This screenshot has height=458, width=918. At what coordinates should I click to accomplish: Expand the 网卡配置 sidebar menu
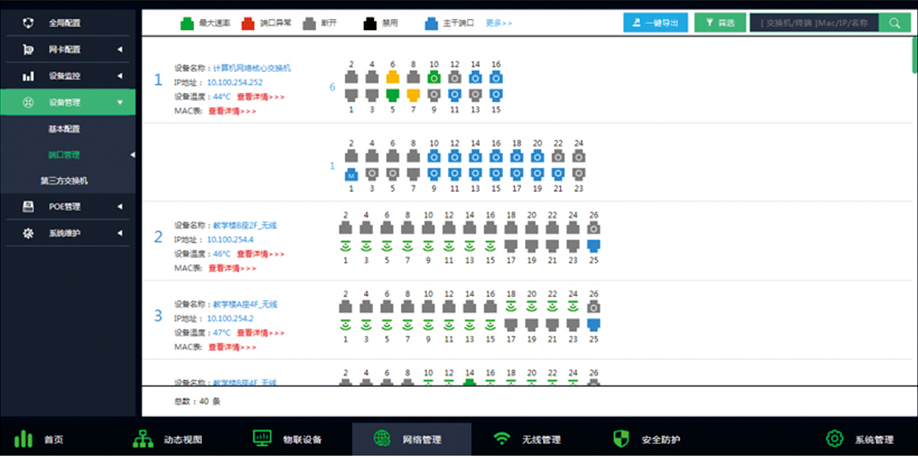(x=120, y=49)
